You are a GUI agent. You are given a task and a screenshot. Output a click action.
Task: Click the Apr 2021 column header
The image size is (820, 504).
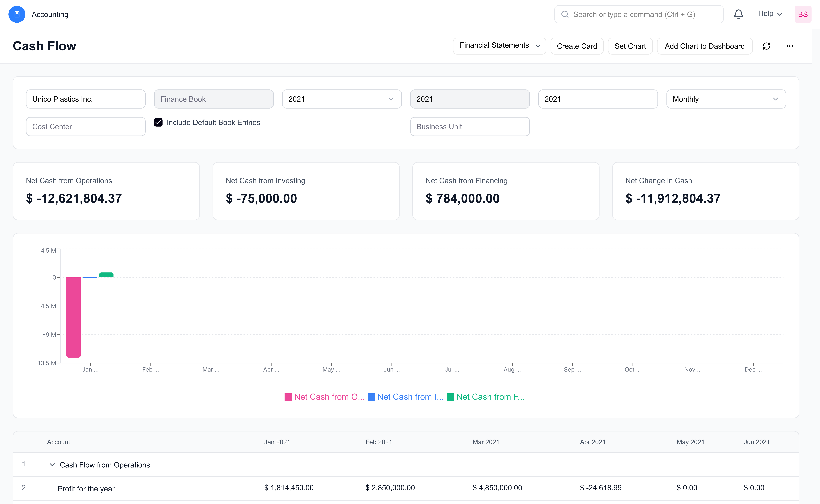point(592,442)
